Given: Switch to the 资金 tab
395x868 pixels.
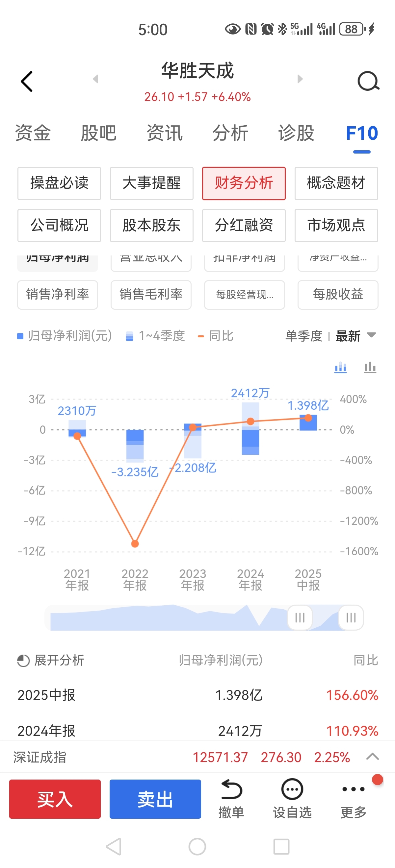Looking at the screenshot, I should pyautogui.click(x=33, y=133).
